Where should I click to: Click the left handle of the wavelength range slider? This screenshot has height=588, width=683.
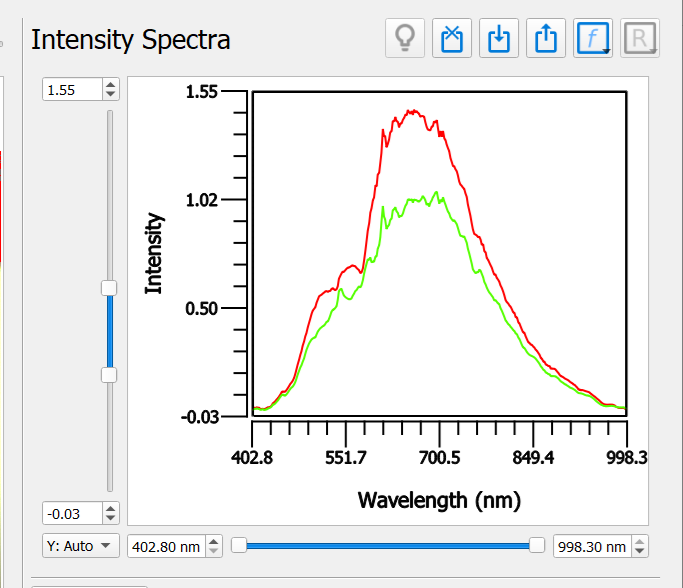239,545
